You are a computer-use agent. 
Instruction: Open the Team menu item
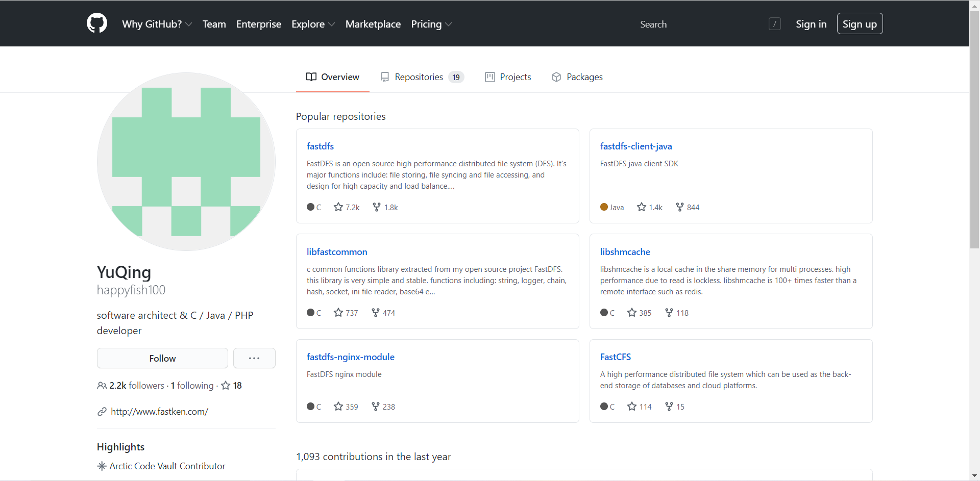tap(214, 24)
